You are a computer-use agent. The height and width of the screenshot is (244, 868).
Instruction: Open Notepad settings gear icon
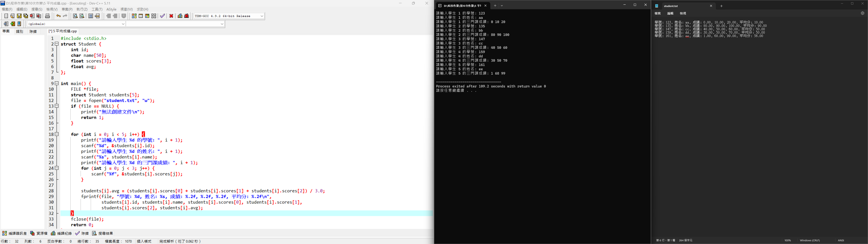point(862,14)
